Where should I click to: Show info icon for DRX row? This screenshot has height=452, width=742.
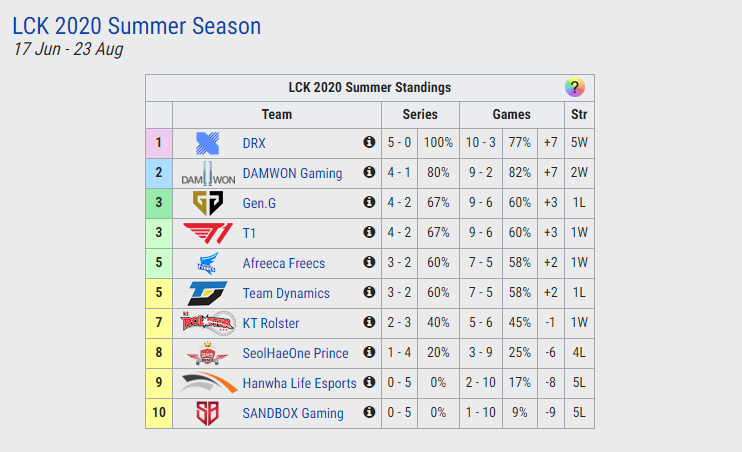pos(369,142)
